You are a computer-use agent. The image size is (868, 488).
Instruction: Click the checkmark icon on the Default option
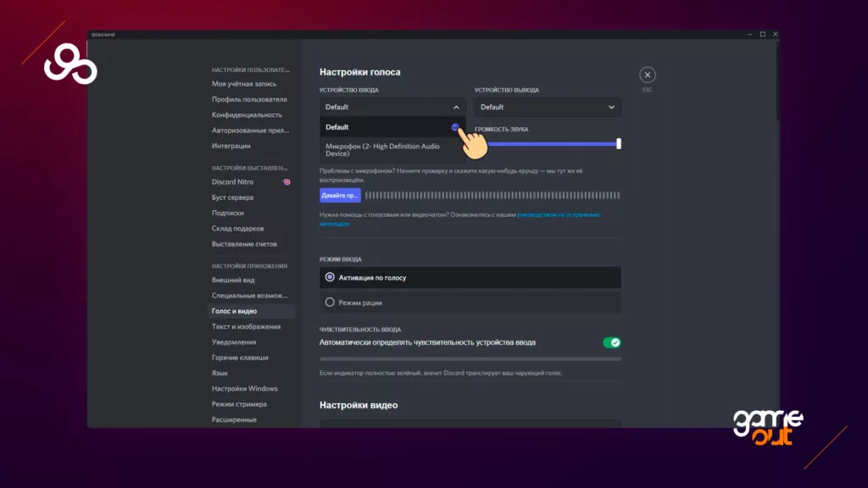pos(455,127)
